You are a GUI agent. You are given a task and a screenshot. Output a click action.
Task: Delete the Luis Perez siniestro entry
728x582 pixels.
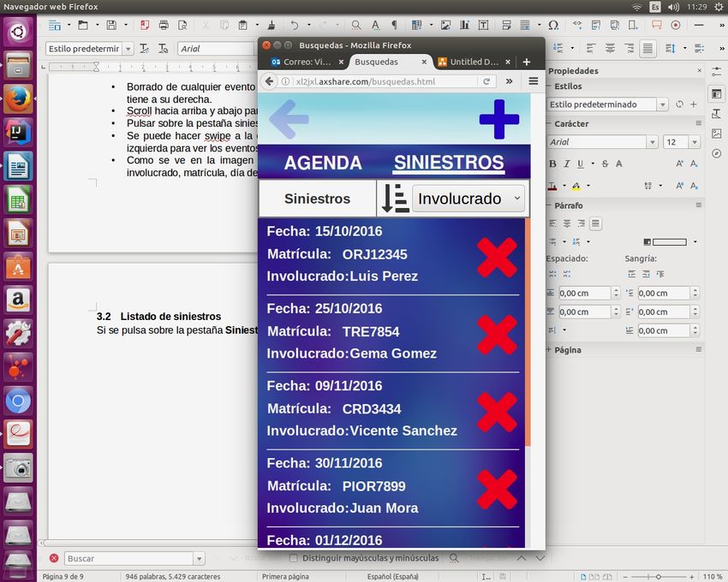click(497, 258)
